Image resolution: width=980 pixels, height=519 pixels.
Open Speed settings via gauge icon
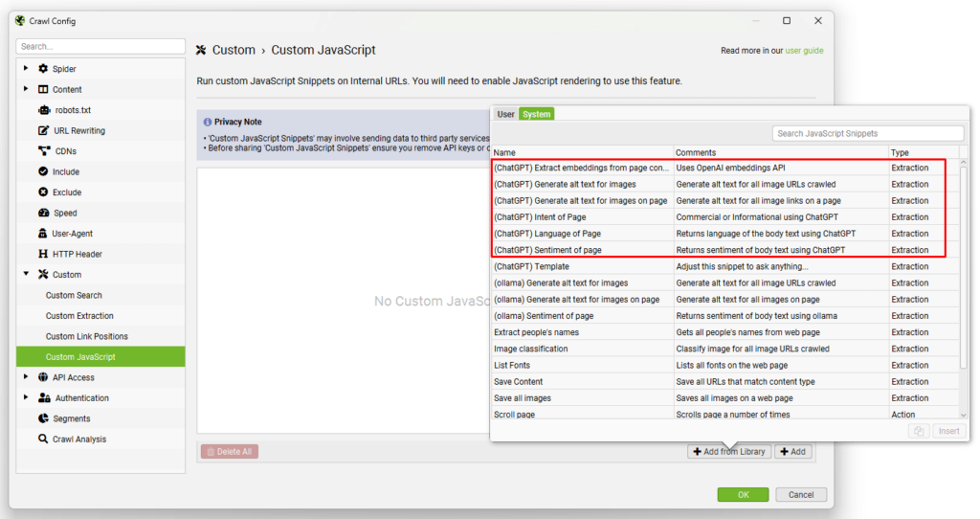(x=43, y=213)
